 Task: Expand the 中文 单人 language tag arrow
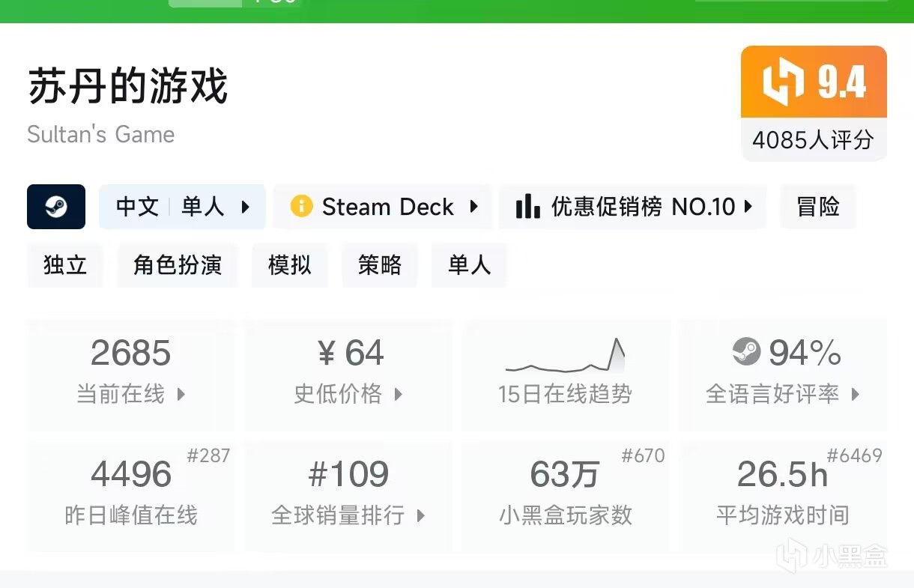[246, 207]
